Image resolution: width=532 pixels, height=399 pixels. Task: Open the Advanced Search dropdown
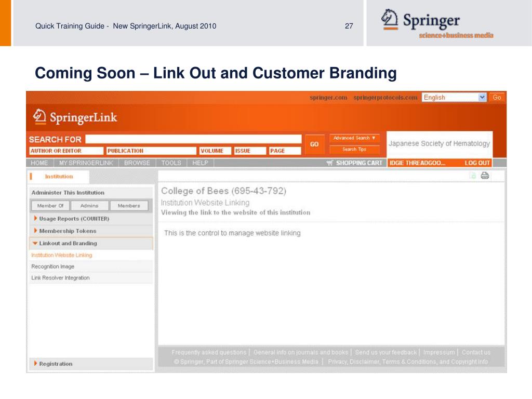(x=354, y=138)
